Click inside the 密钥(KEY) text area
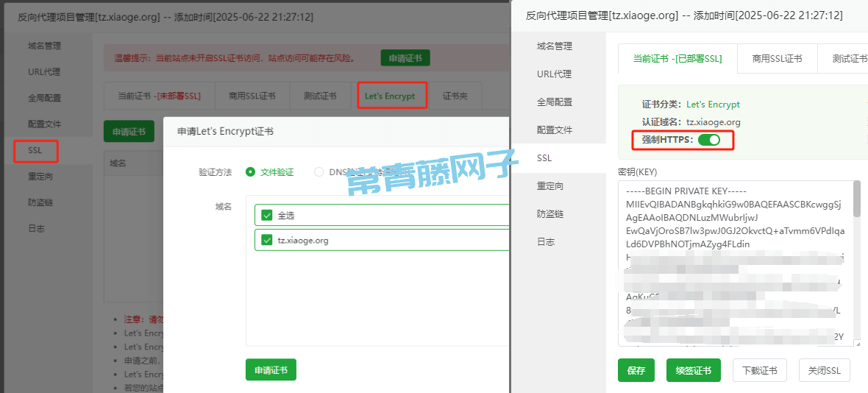Screen dimensions: 868x393 (x=739, y=263)
